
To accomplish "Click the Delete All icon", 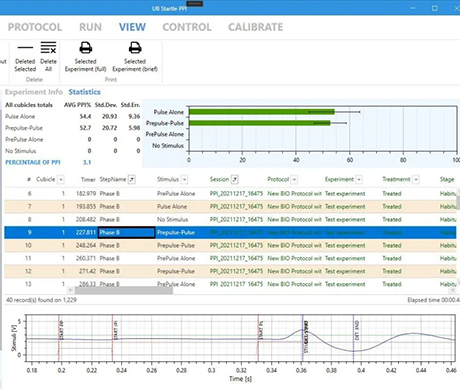I will [48, 47].
